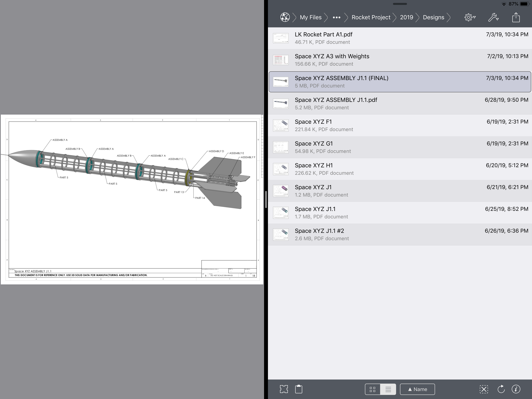Open Space XYZ F1 file
Screen dimensions: 532x399
click(400, 126)
